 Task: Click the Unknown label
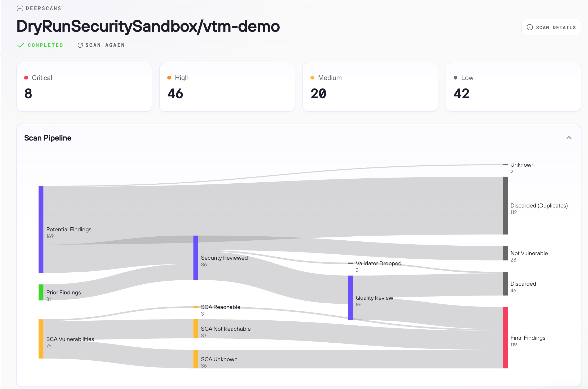point(522,165)
